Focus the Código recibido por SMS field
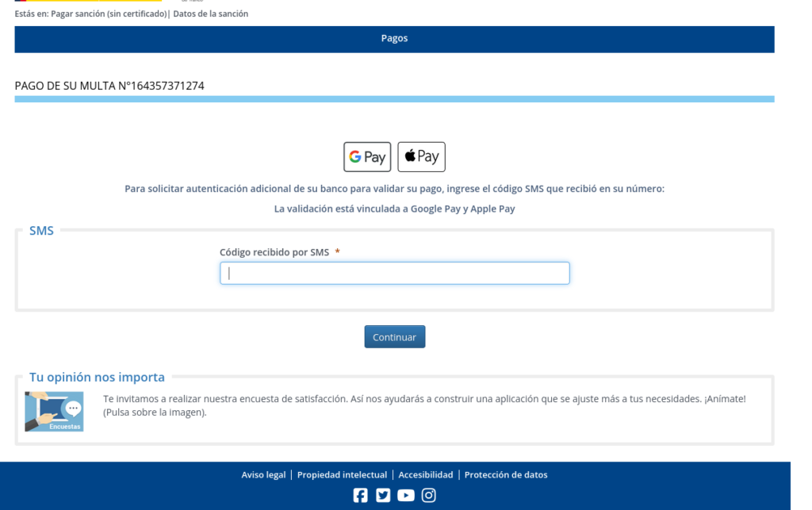812x510 pixels. coord(395,273)
